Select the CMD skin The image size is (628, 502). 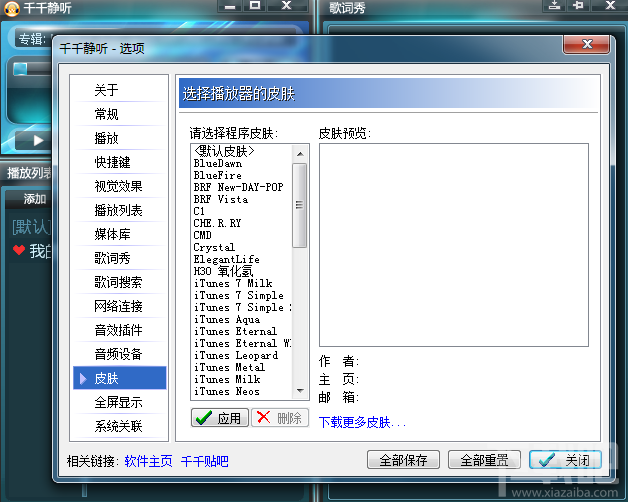tap(242, 235)
